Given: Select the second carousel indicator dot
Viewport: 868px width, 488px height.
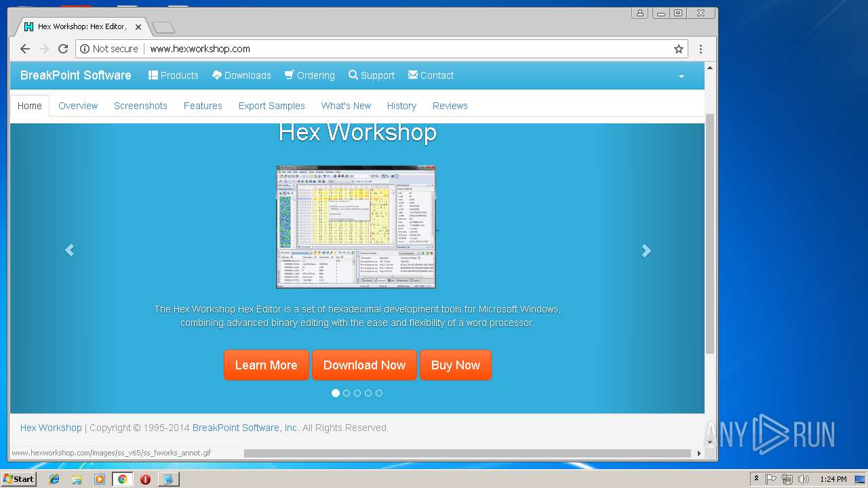Looking at the screenshot, I should [x=347, y=393].
